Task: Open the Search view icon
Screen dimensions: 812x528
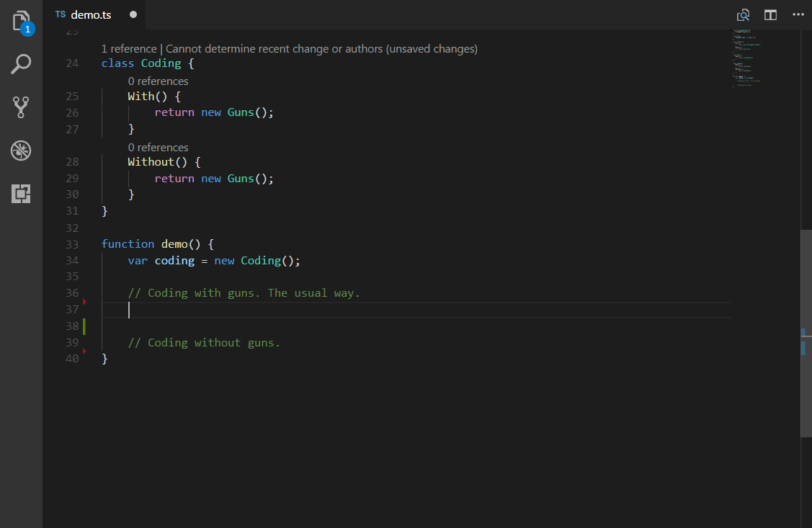Action: [x=21, y=64]
